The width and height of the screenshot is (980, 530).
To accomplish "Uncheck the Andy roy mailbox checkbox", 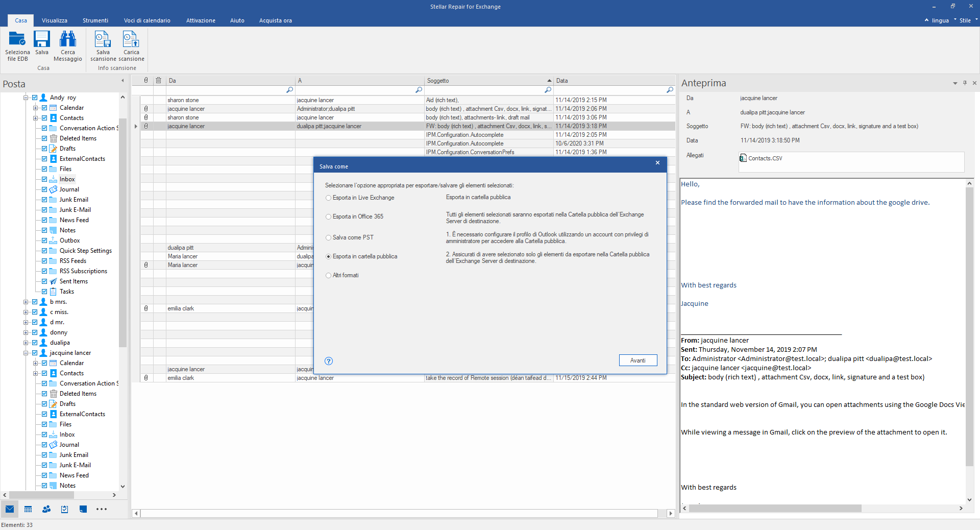I will click(35, 98).
